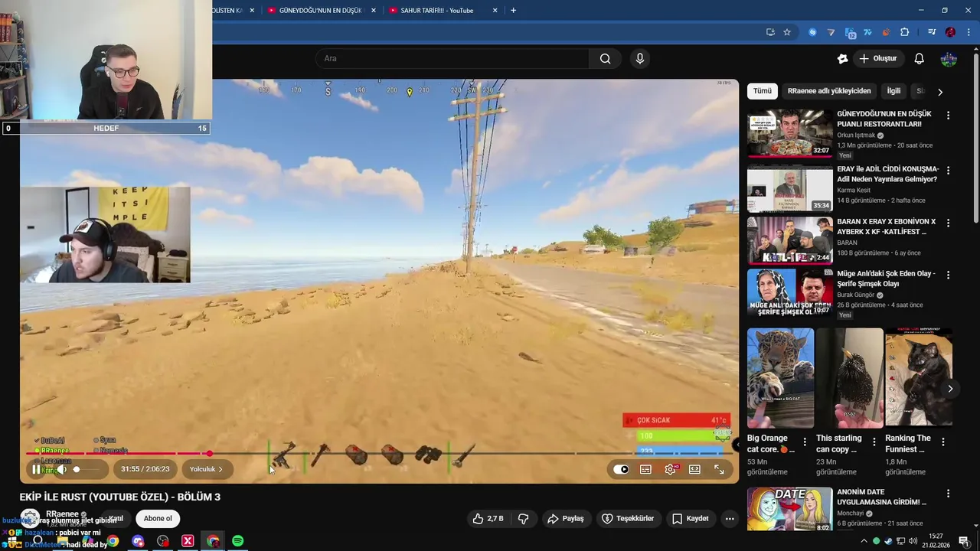Viewport: 980px width, 551px height.
Task: Toggle subtitles with the captions icon
Action: (x=645, y=469)
